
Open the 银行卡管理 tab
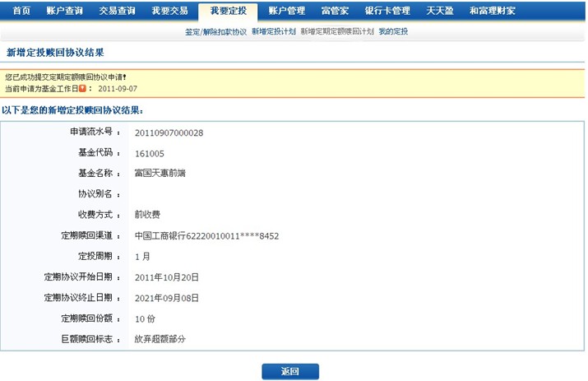click(387, 11)
